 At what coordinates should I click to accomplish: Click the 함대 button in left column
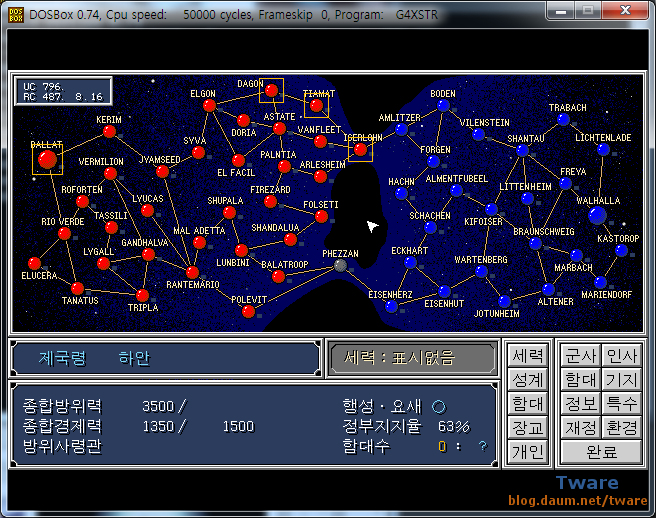(528, 404)
